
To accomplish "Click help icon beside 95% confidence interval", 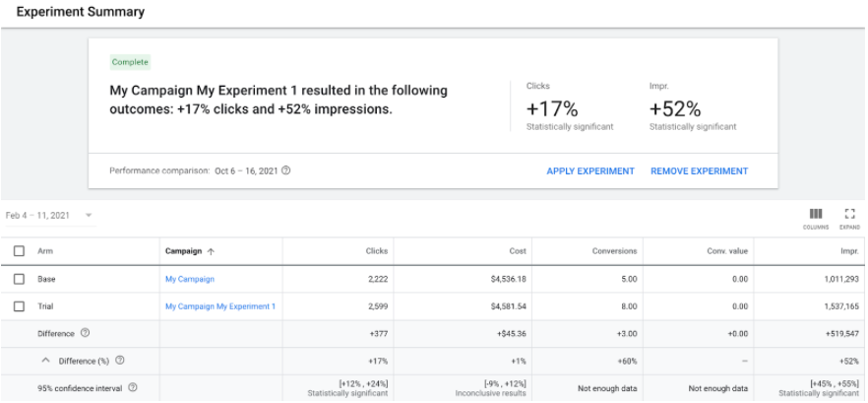I will [132, 388].
